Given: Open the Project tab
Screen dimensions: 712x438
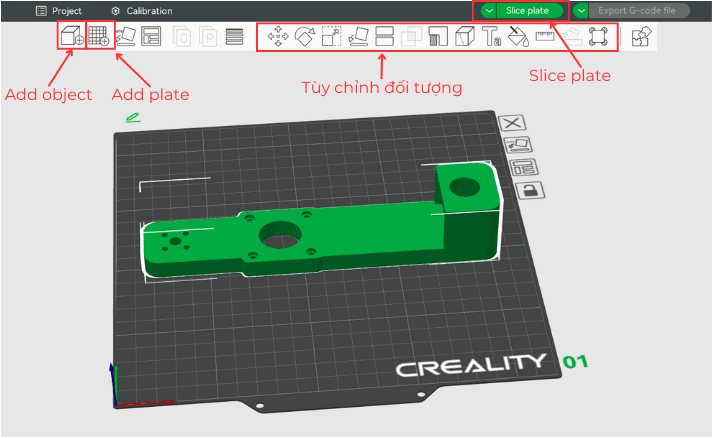Looking at the screenshot, I should [59, 10].
